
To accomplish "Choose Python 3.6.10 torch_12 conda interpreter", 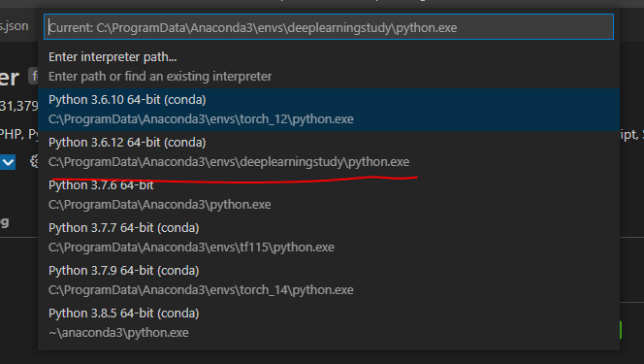I will [329, 110].
